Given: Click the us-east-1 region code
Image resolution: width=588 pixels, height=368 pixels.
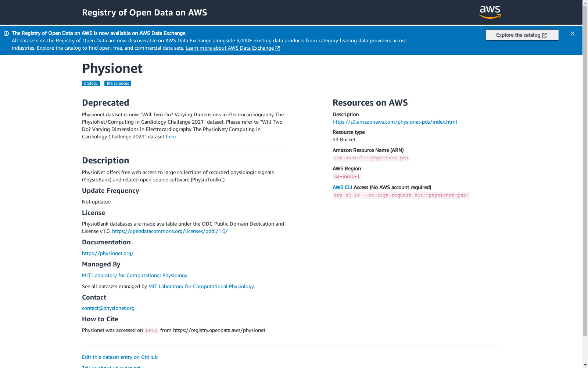Looking at the screenshot, I should (x=347, y=176).
